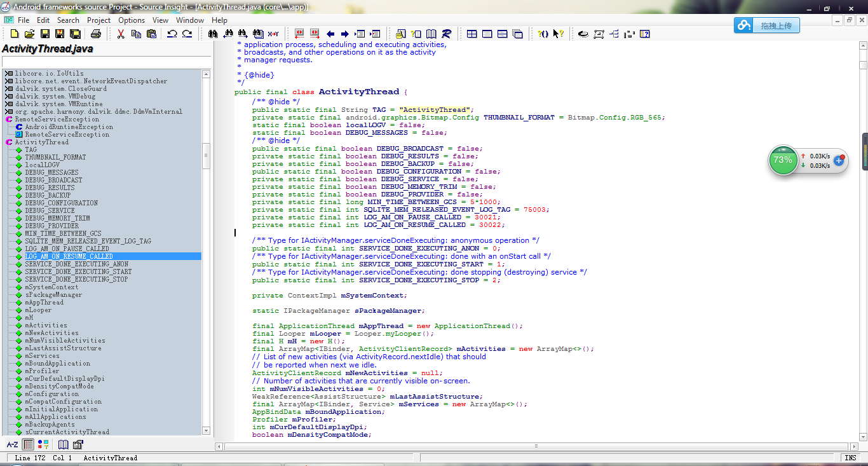Open the Search menu

68,20
